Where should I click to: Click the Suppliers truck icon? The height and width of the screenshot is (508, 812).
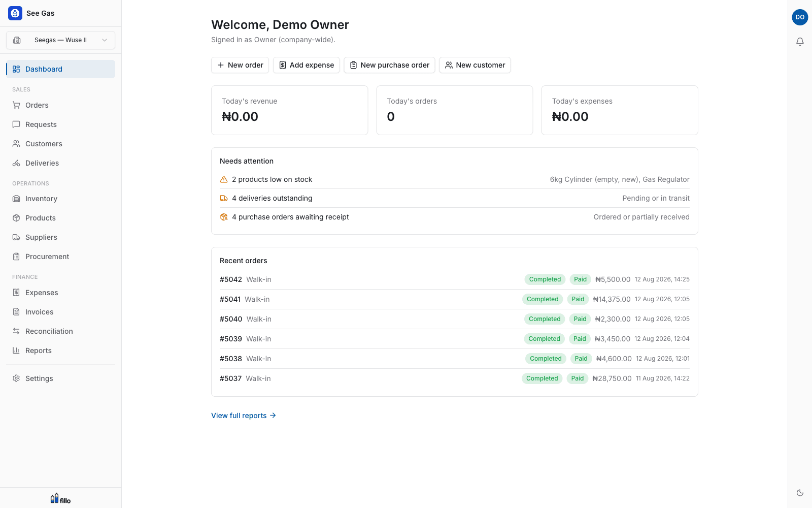point(16,237)
